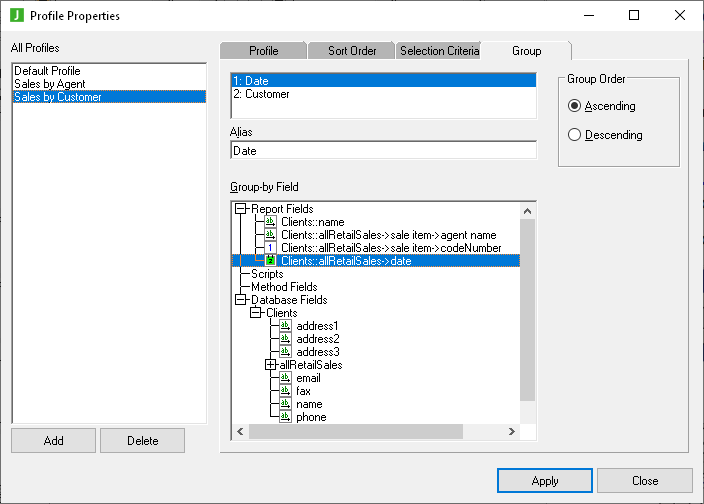Collapse the Database Fields node
This screenshot has width=704, height=504.
[240, 300]
